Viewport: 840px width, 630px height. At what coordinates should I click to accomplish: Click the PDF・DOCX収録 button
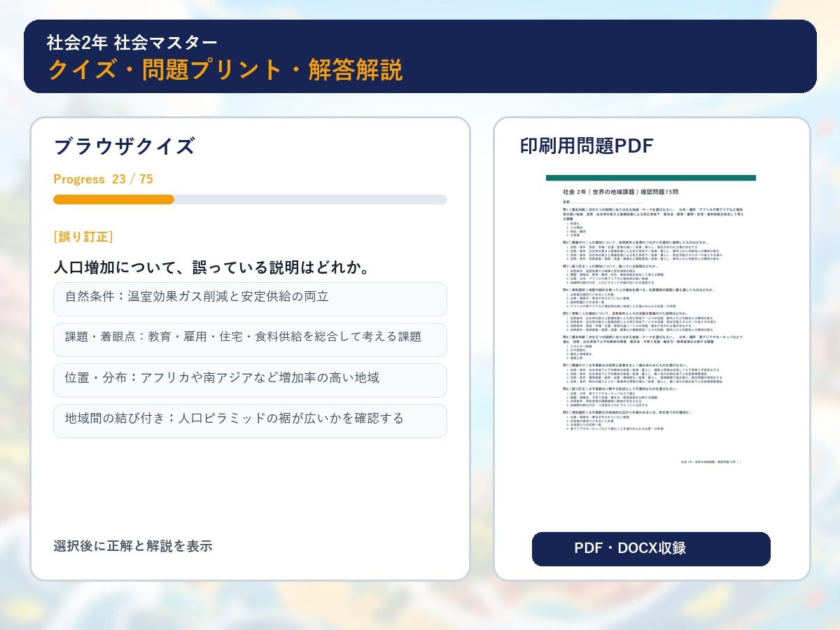(651, 549)
